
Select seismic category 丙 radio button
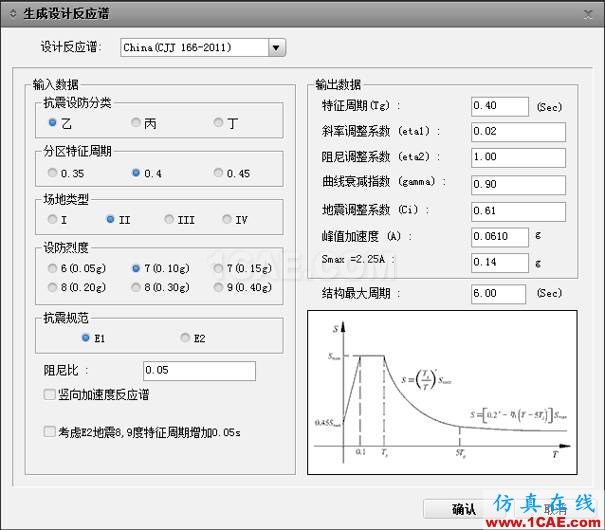click(135, 122)
